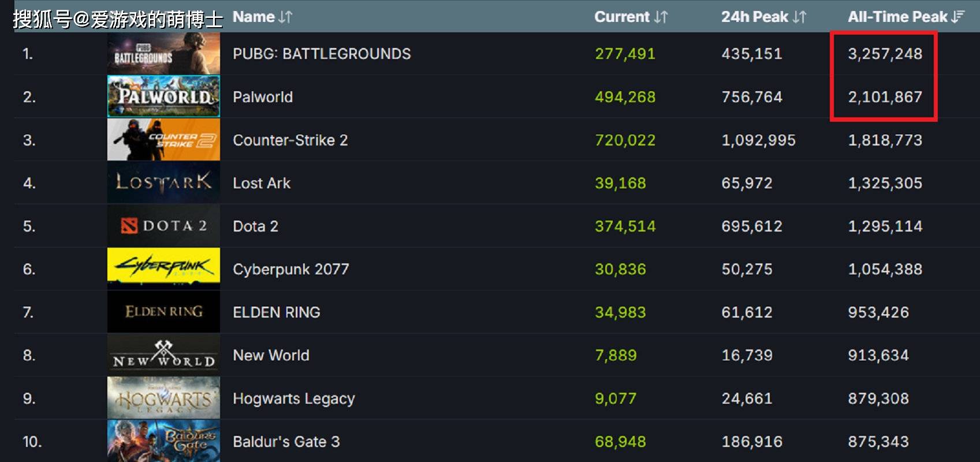980x462 pixels.
Task: Select Cyberpunk 2077 24h peak 50,275
Action: (x=747, y=269)
